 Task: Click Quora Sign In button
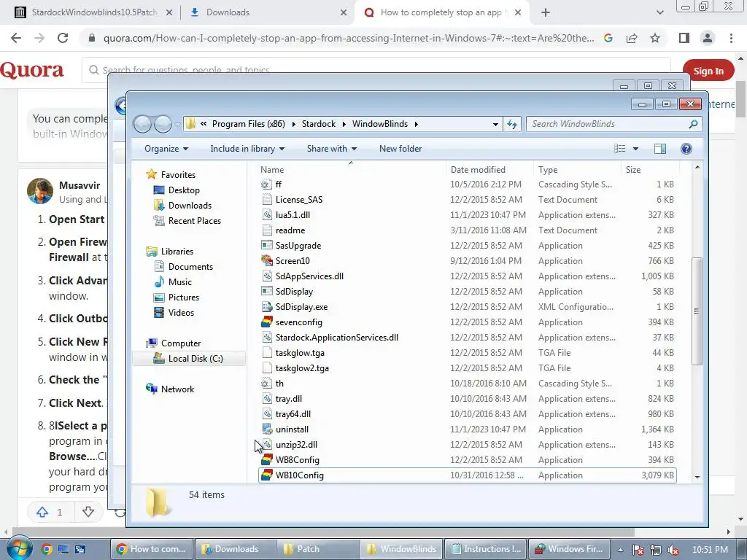coord(708,71)
